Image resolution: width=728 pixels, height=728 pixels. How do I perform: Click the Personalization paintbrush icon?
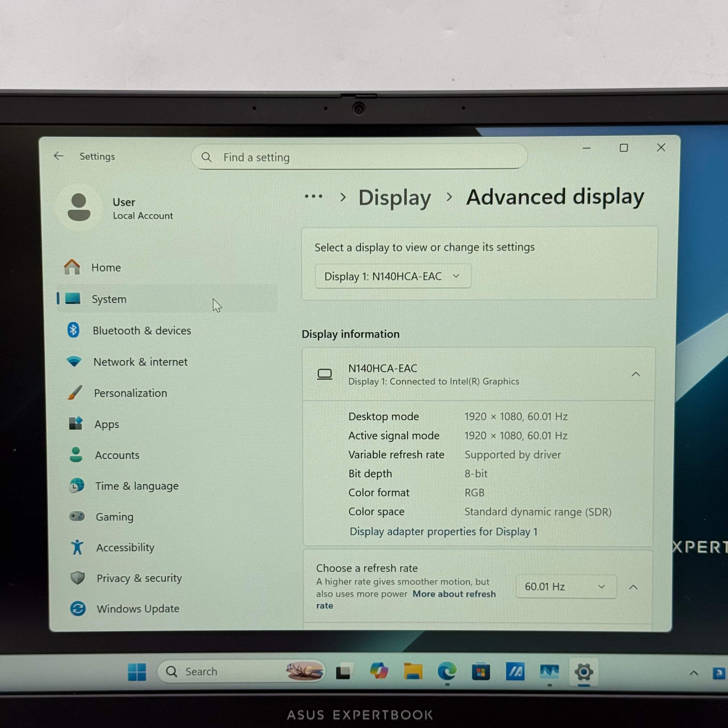click(x=75, y=393)
